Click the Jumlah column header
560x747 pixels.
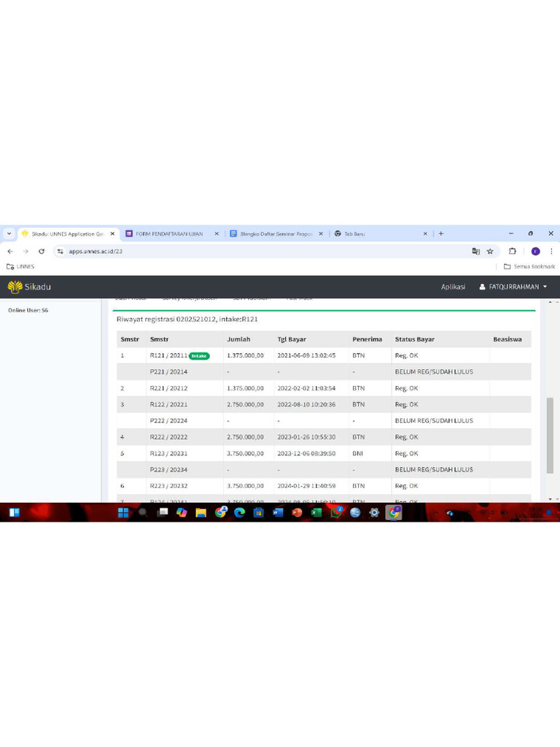238,339
